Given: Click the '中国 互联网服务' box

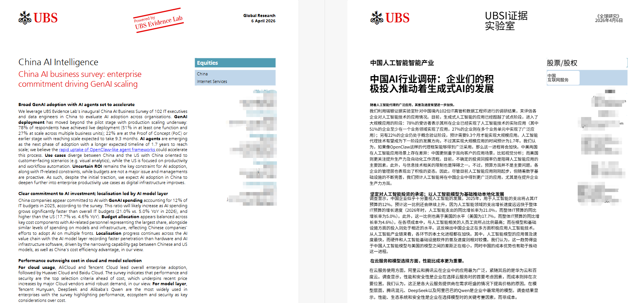Looking at the screenshot, I should pyautogui.click(x=563, y=78).
